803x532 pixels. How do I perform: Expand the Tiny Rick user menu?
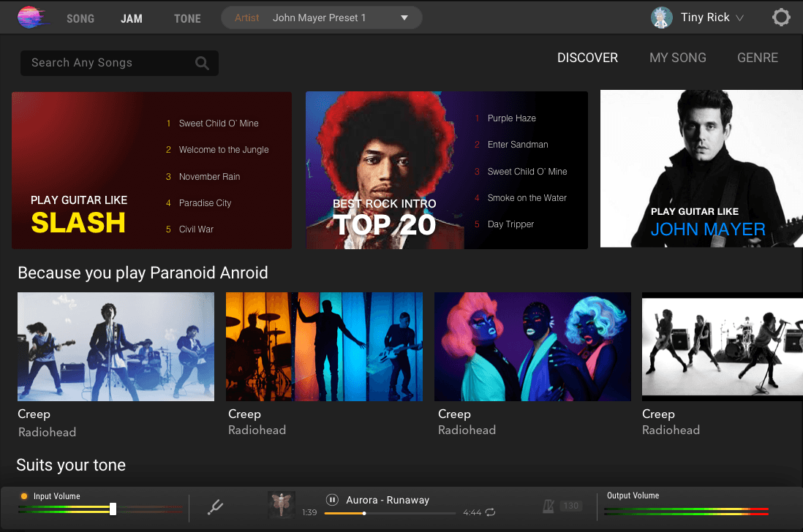[x=739, y=18]
